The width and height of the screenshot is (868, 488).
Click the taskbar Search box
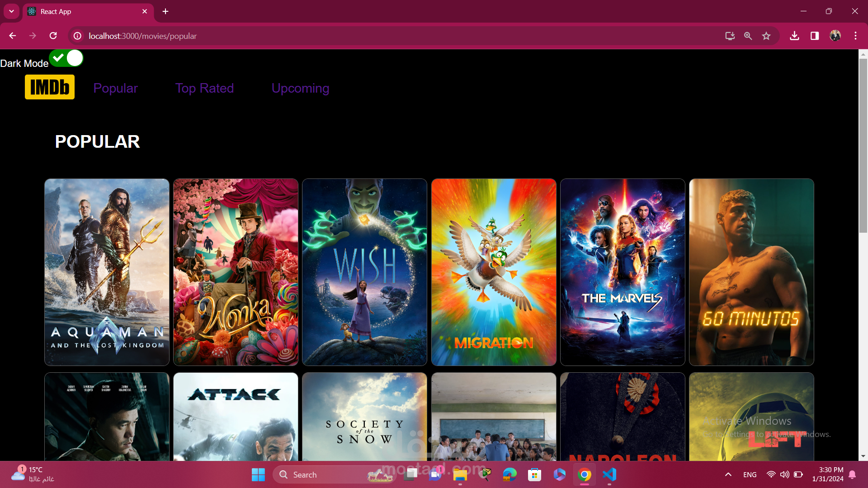[x=334, y=475]
